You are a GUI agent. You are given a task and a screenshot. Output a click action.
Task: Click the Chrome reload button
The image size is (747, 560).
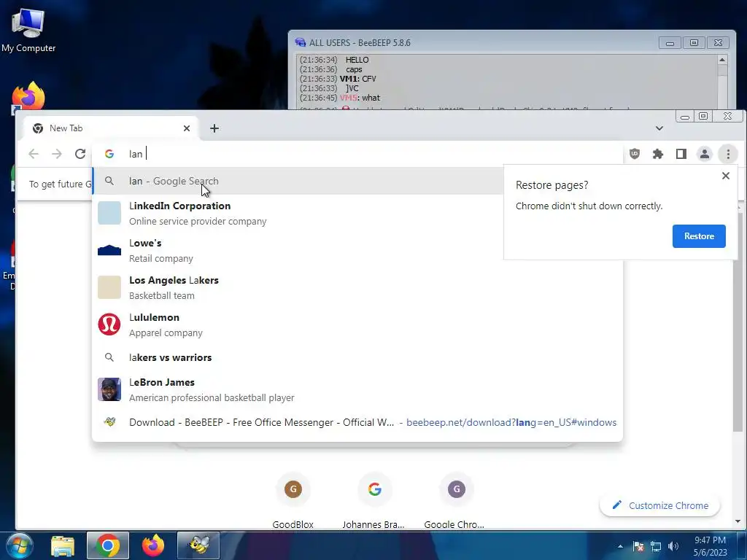pyautogui.click(x=80, y=154)
